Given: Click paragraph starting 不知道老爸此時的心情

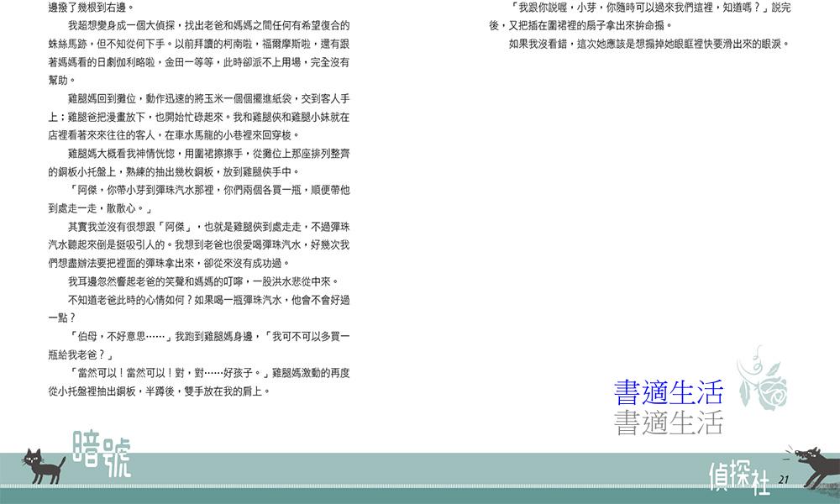Looking at the screenshot, I should pos(199,307).
